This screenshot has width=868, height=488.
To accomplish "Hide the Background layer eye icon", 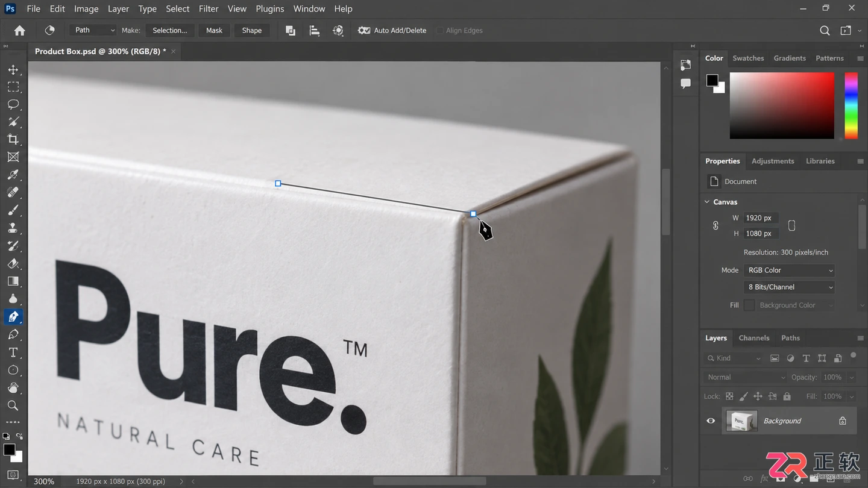I will [x=711, y=421].
